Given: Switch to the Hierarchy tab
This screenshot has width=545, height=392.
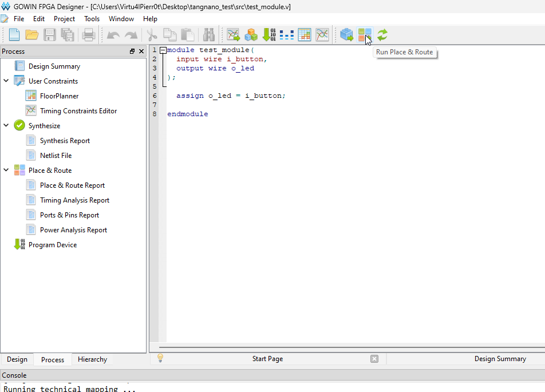Looking at the screenshot, I should coord(93,359).
